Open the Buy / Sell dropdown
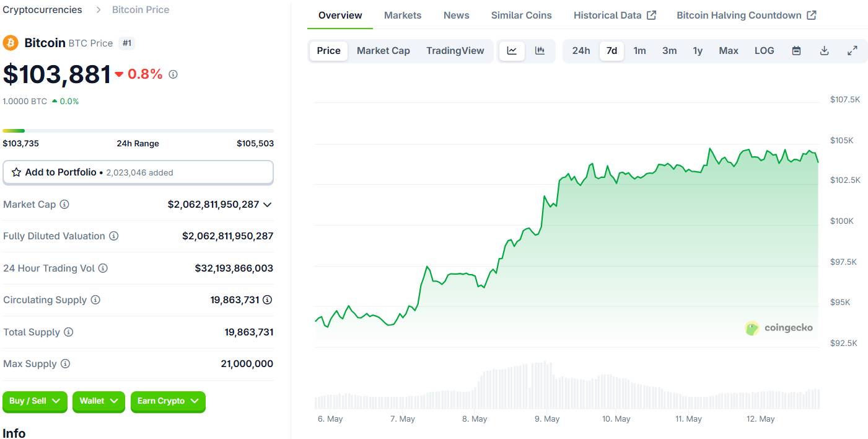The height and width of the screenshot is (439, 868). point(35,401)
